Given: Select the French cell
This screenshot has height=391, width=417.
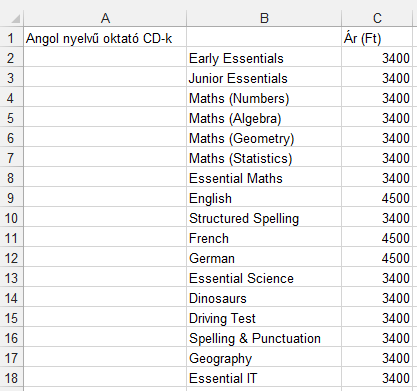Looking at the screenshot, I should [264, 238].
